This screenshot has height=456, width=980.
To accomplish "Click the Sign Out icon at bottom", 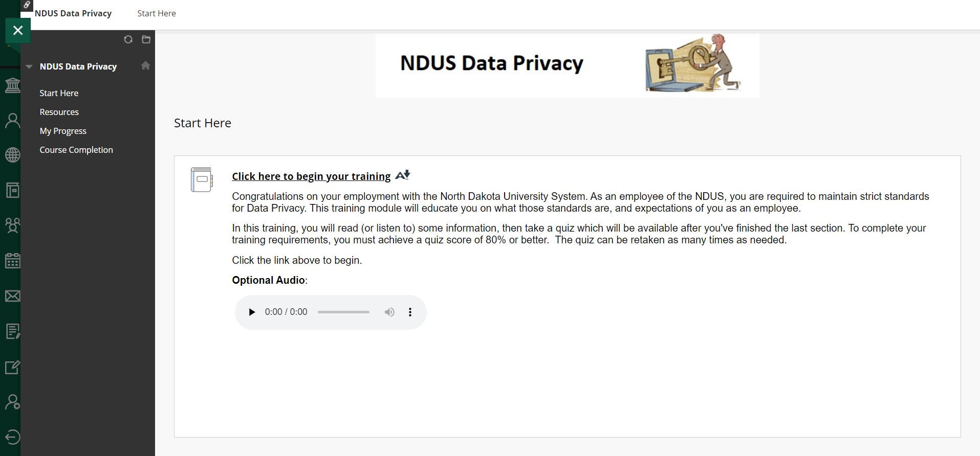I will tap(12, 437).
